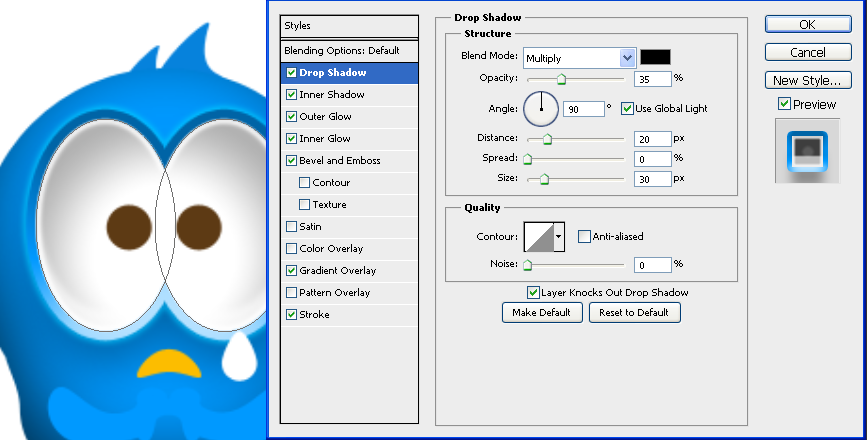867x440 pixels.
Task: Open the Color Overlay settings row
Action: [x=349, y=249]
